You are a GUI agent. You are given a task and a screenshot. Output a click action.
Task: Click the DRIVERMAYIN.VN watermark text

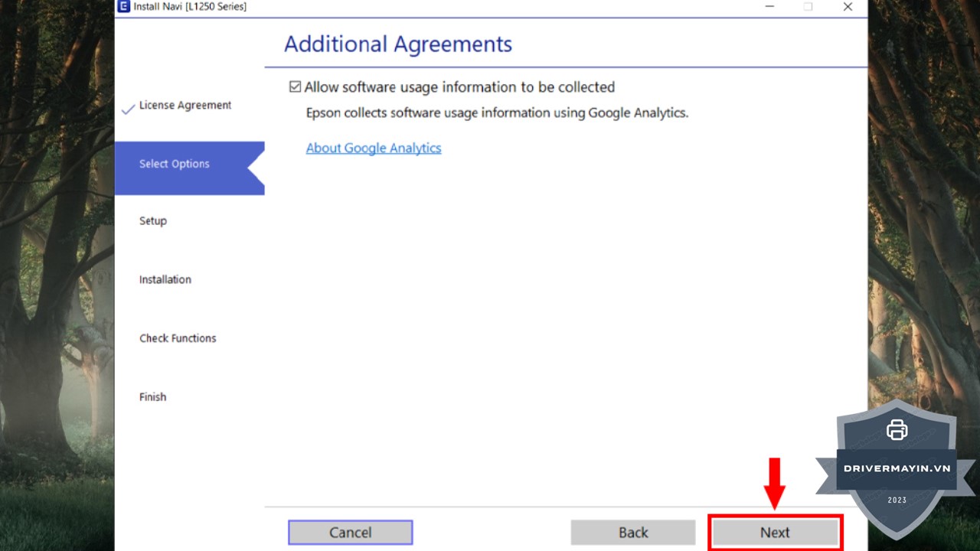[897, 468]
